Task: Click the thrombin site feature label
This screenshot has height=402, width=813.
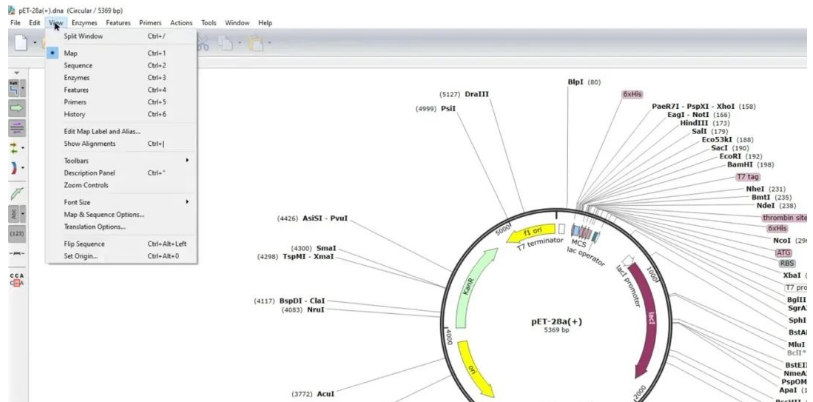Action: coord(785,218)
